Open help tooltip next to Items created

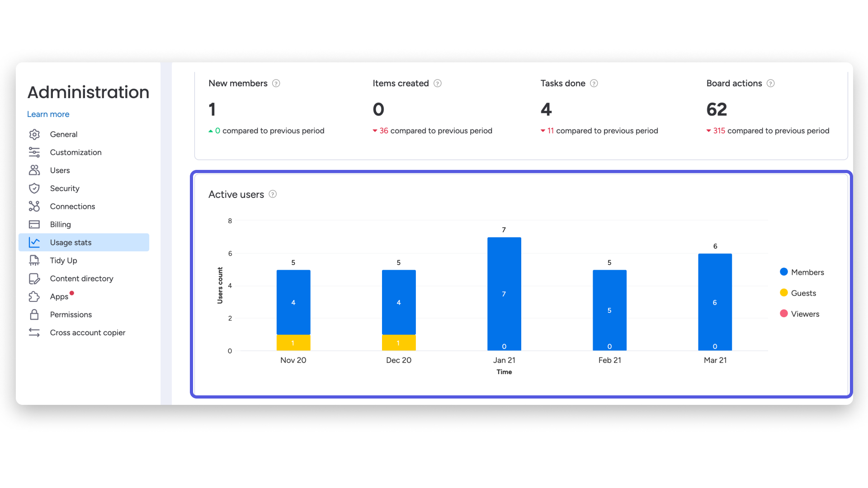click(438, 84)
